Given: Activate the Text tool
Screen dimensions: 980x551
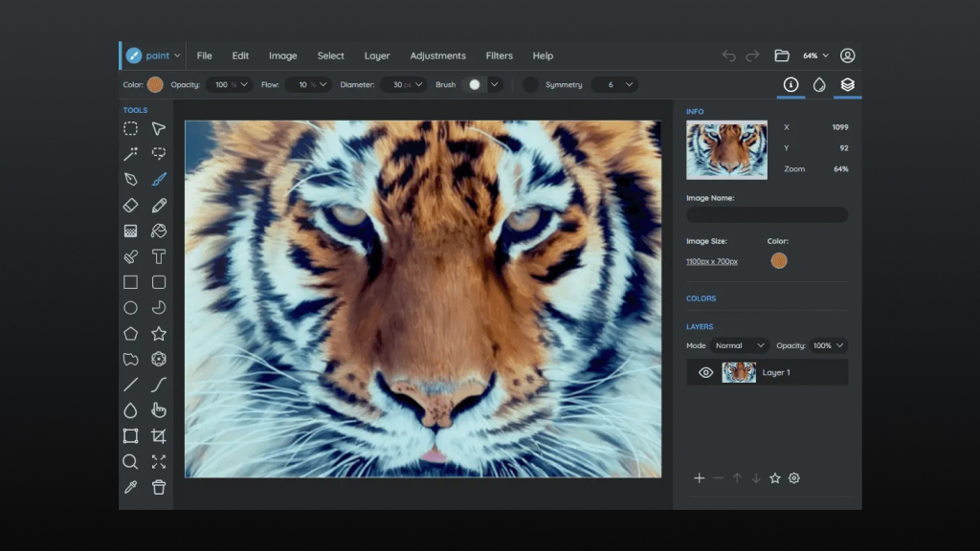Looking at the screenshot, I should 159,256.
